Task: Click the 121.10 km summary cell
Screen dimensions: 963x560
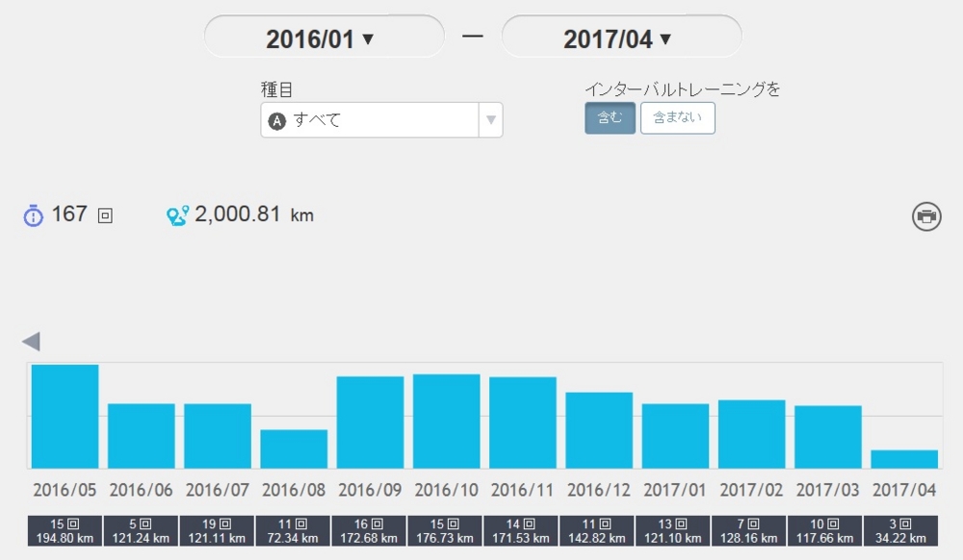Action: 672,531
